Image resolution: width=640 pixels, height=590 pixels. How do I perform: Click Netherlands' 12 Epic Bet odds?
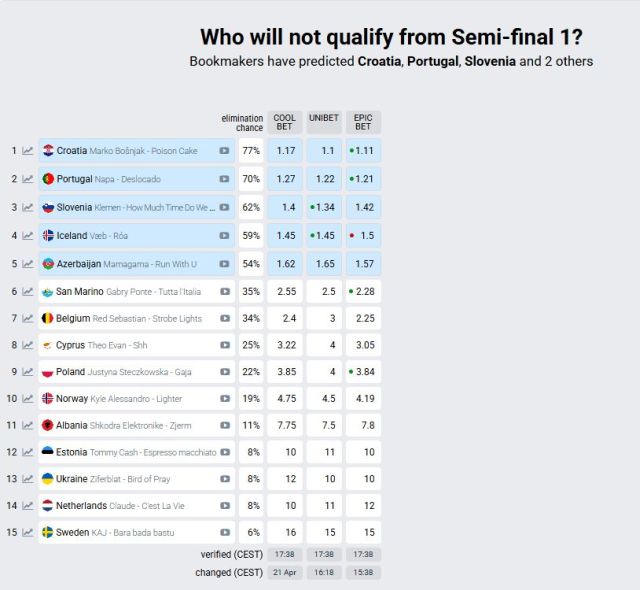point(363,506)
